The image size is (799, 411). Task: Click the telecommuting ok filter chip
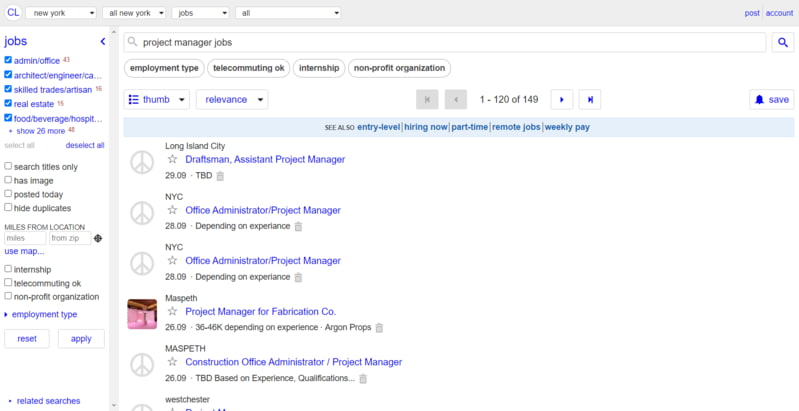pyautogui.click(x=249, y=68)
